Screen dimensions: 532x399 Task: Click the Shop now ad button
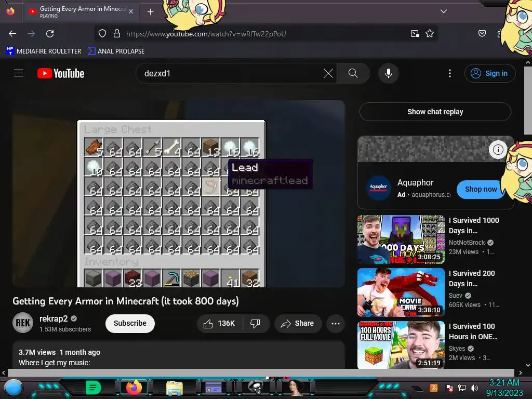[x=481, y=189]
